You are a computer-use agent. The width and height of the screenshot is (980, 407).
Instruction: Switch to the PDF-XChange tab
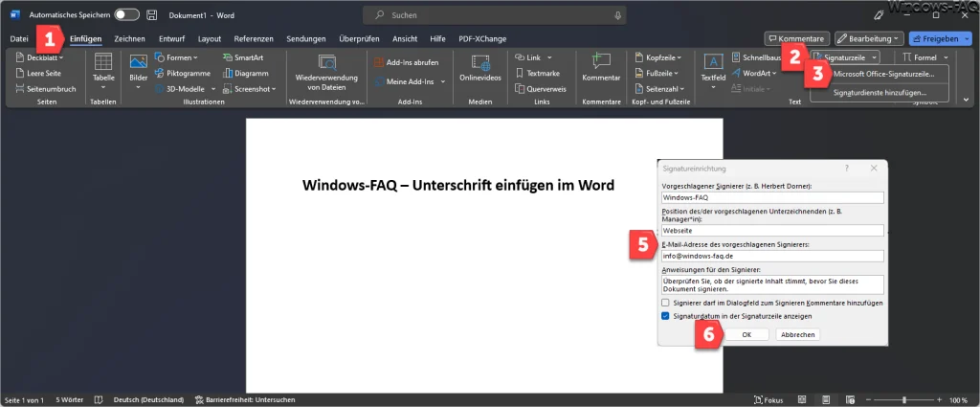tap(482, 38)
